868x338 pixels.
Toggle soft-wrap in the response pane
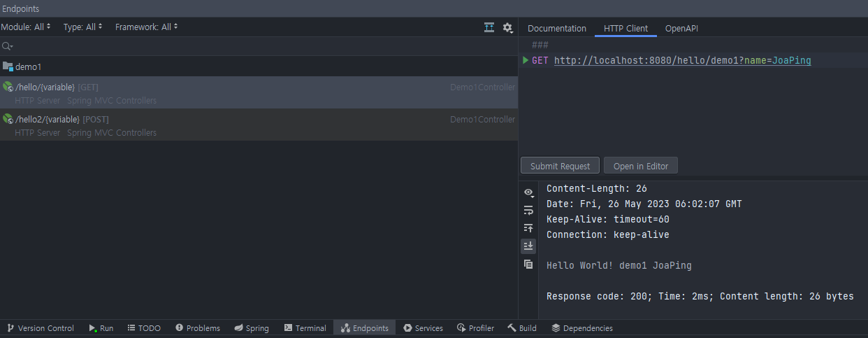point(528,210)
